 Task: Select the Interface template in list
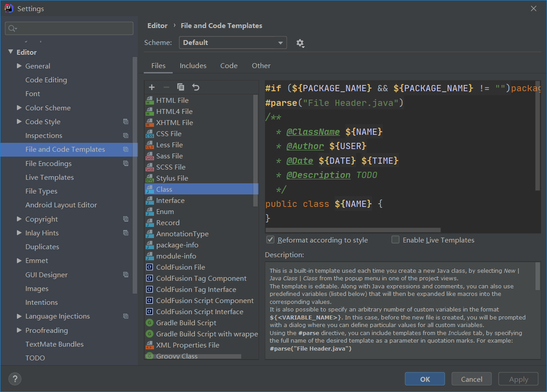click(x=170, y=201)
